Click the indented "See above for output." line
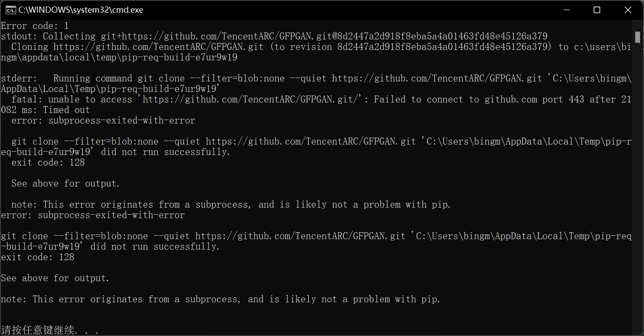This screenshot has width=644, height=336. click(x=65, y=184)
